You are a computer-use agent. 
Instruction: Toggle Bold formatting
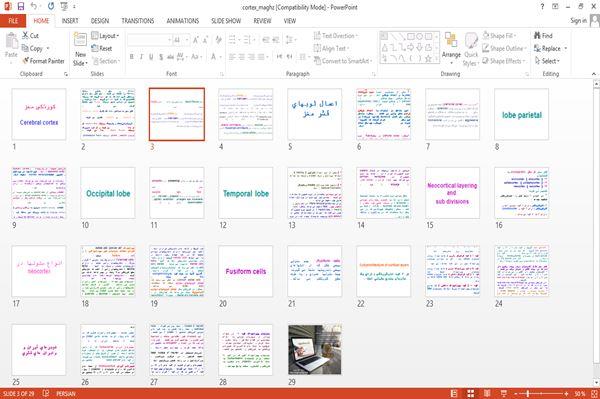(x=132, y=57)
